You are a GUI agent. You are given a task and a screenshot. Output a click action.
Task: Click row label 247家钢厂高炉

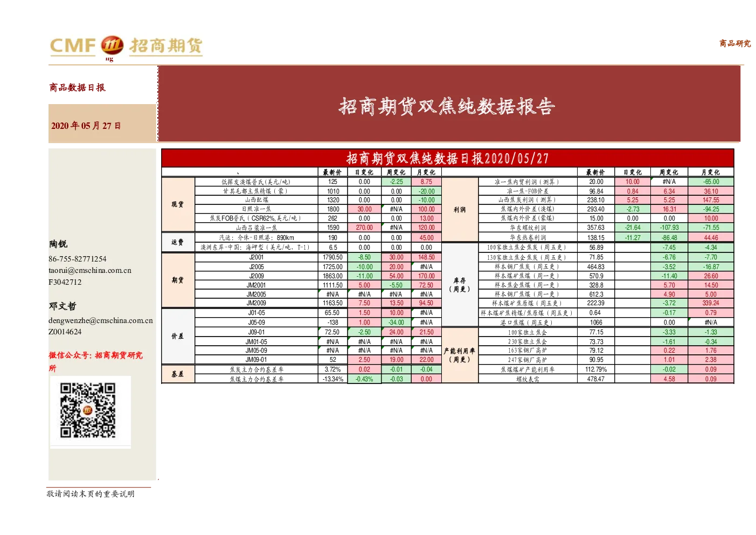528,360
